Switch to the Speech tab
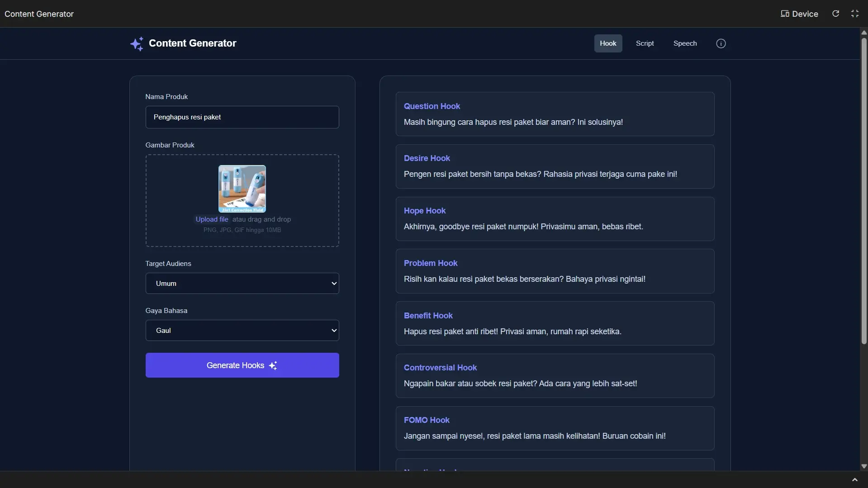Viewport: 868px width, 488px height. click(685, 43)
